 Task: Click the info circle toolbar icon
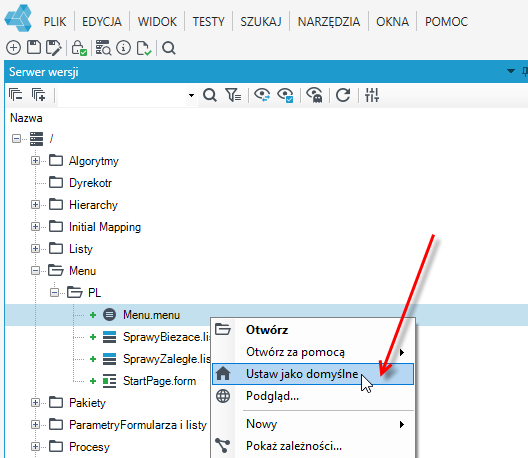point(123,48)
